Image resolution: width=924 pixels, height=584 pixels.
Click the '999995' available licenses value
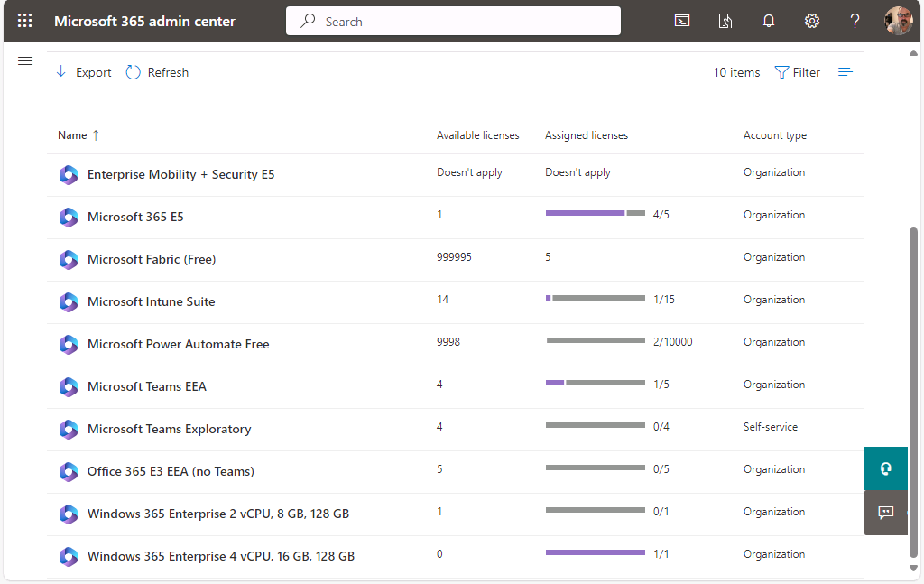pyautogui.click(x=454, y=257)
